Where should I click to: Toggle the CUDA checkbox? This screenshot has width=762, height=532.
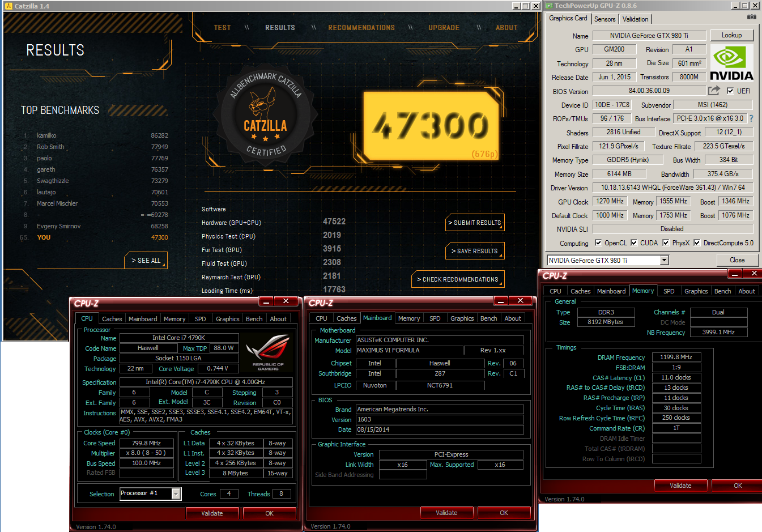(x=634, y=242)
